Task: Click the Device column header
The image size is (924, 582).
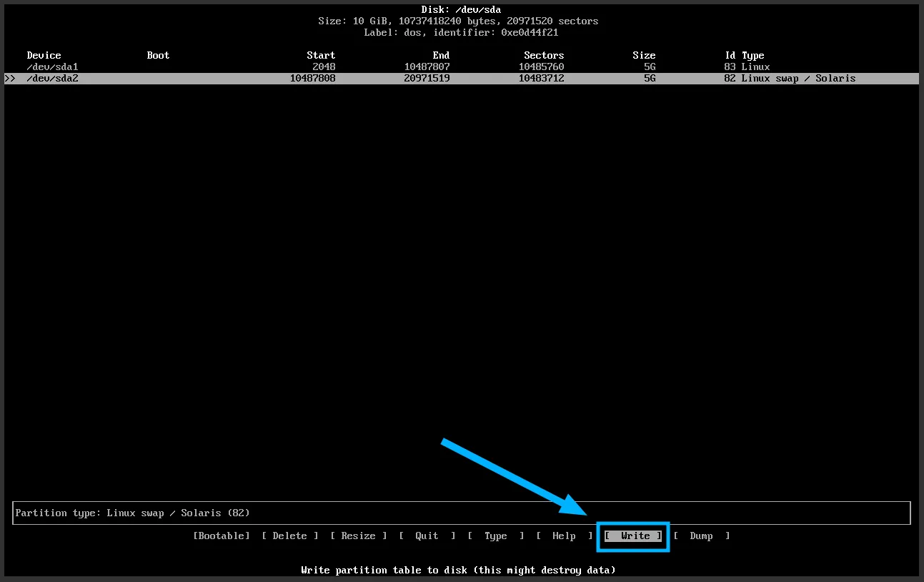Action: 44,55
